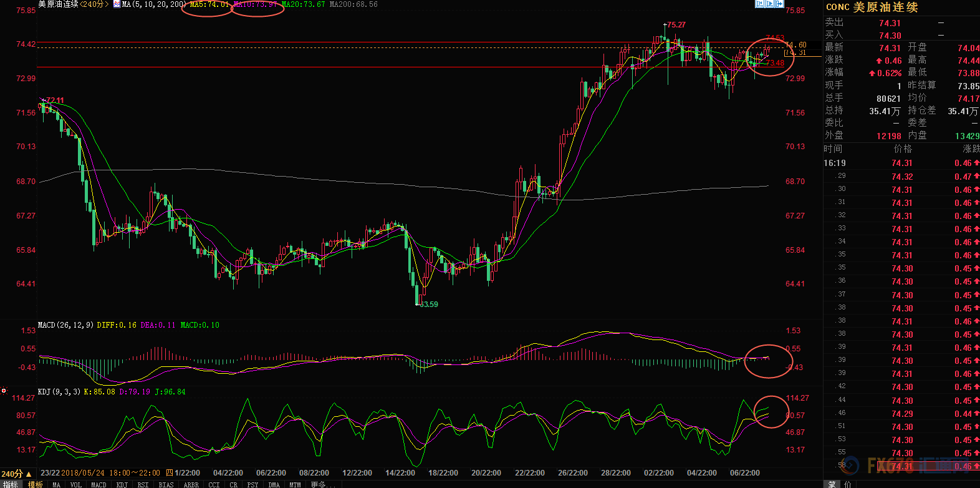Click the MA indicator chart icon

tap(117, 4)
